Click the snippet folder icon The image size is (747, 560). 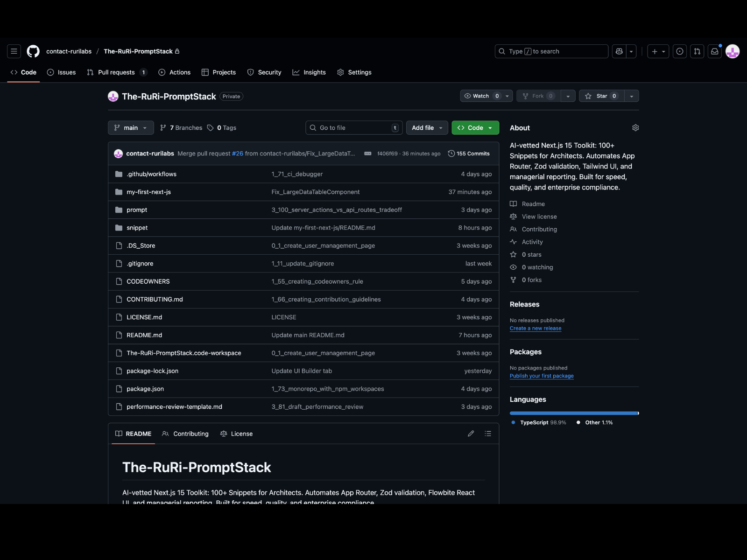[119, 228]
